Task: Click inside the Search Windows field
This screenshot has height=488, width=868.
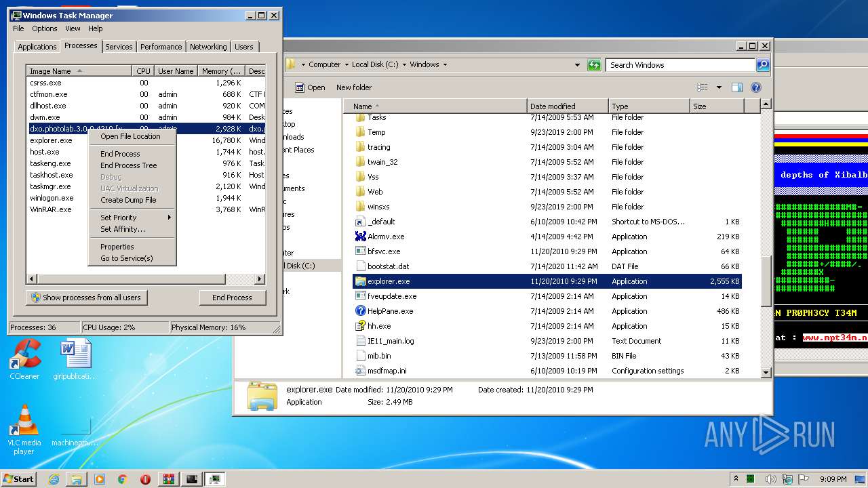Action: (680, 65)
